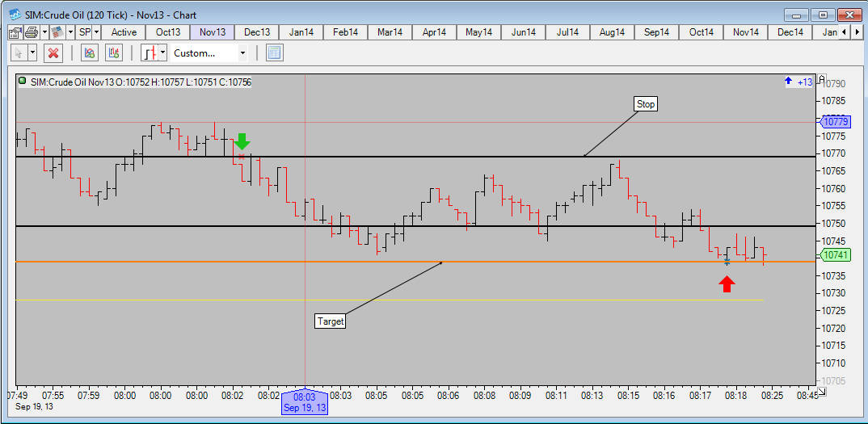Toggle the auto-scale A button
This screenshot has height=424, width=868.
point(821,78)
